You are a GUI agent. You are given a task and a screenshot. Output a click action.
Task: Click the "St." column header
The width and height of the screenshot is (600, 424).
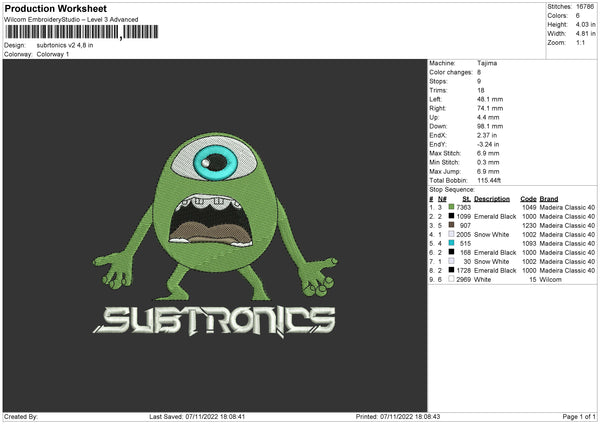(x=466, y=199)
